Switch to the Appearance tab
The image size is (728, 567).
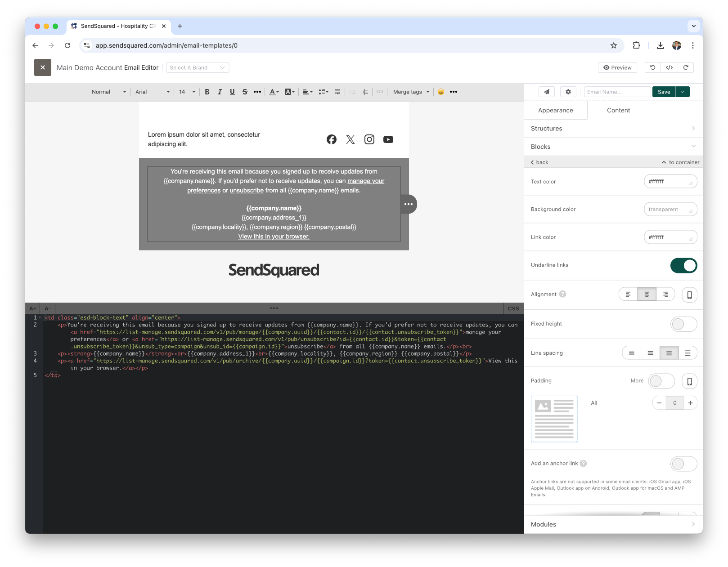pyautogui.click(x=556, y=110)
